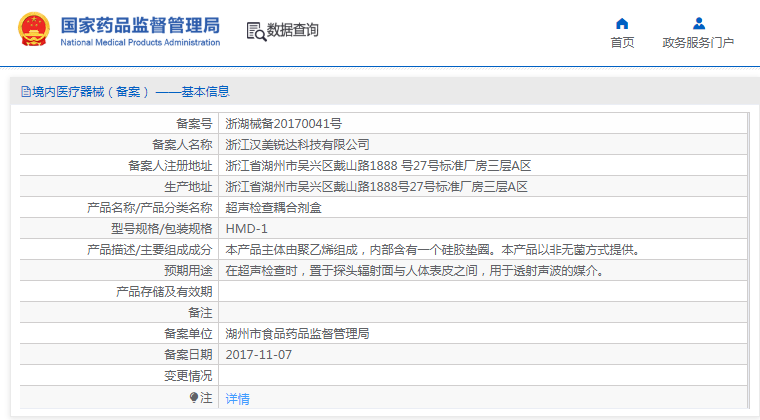The image size is (760, 420).
Task: Click the 备案人注册地址 row label
Action: (170, 166)
